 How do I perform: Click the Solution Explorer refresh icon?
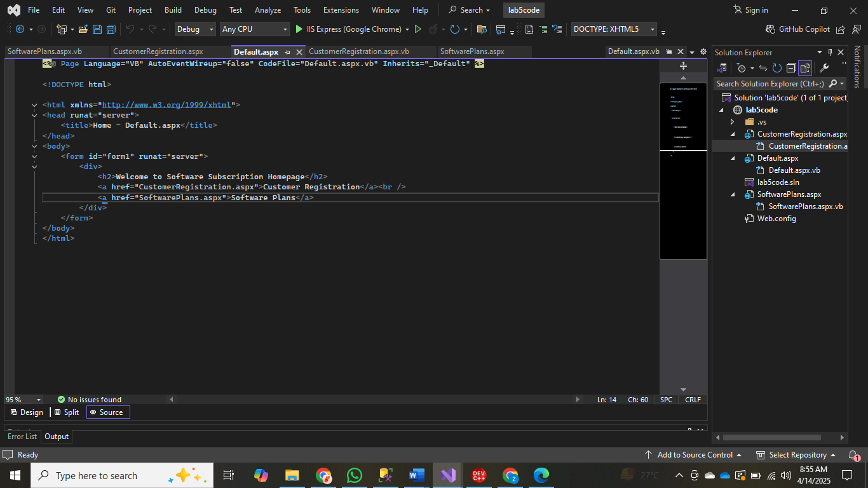776,68
